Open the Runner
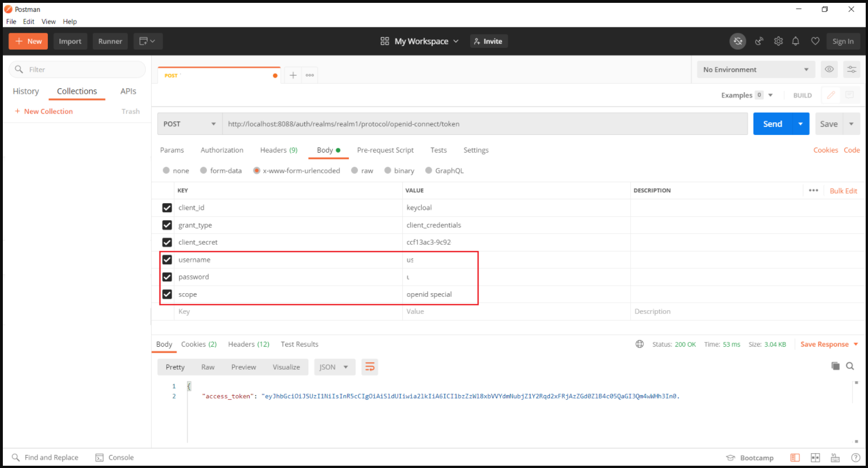The height and width of the screenshot is (468, 868). click(x=110, y=41)
